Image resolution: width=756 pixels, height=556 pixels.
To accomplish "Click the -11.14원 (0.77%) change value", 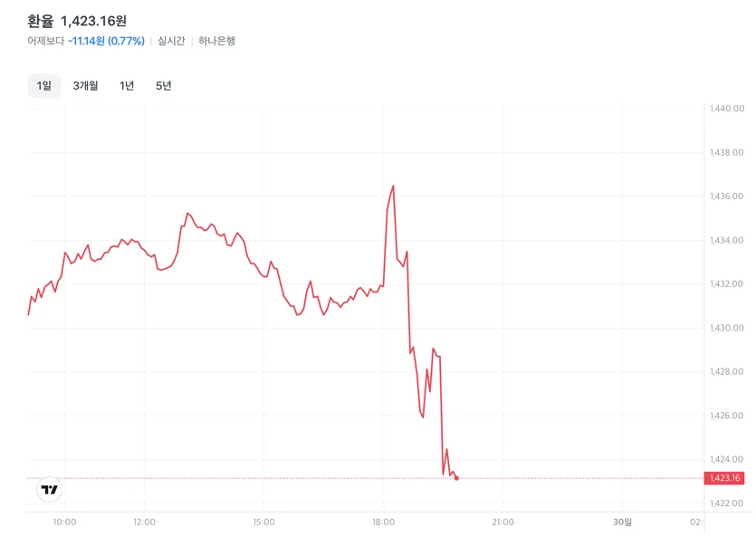I will (106, 41).
